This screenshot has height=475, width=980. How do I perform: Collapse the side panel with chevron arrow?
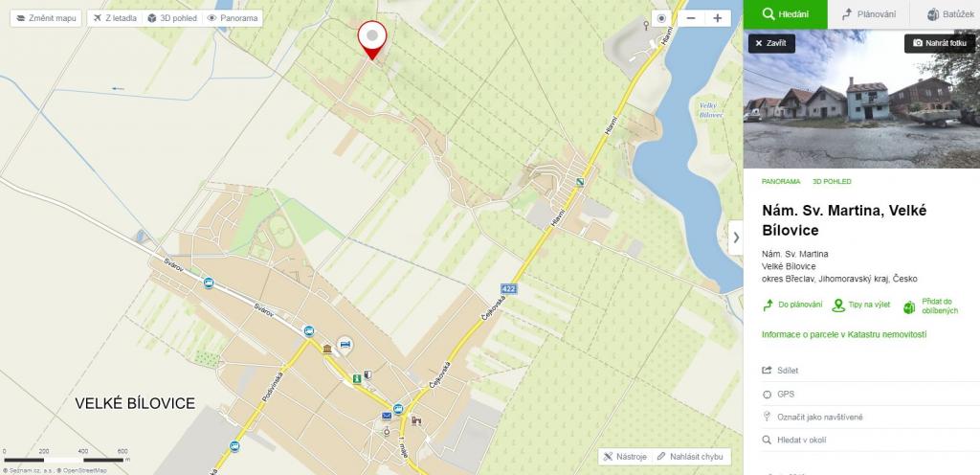(x=736, y=237)
